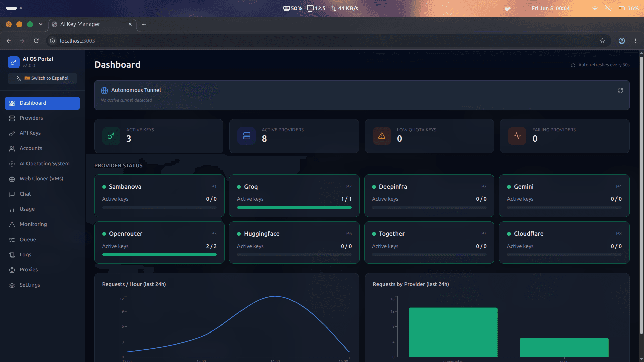The width and height of the screenshot is (644, 362).
Task: Open the Dashboard sidebar item
Action: 42,103
